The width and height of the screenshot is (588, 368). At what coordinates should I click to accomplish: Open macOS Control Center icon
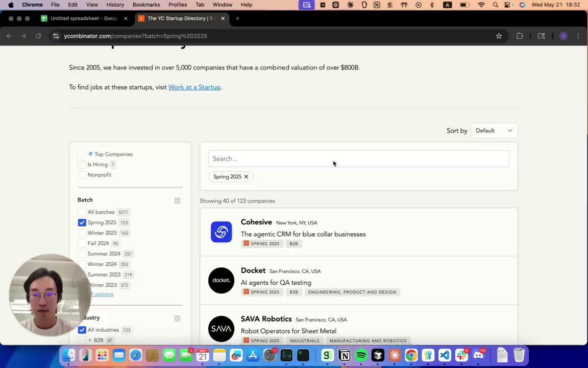click(x=508, y=5)
